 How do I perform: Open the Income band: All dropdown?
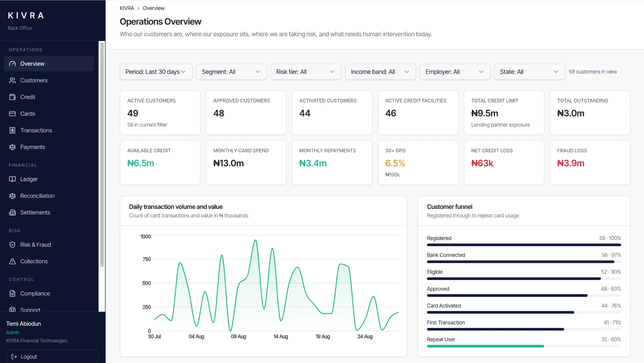point(380,72)
